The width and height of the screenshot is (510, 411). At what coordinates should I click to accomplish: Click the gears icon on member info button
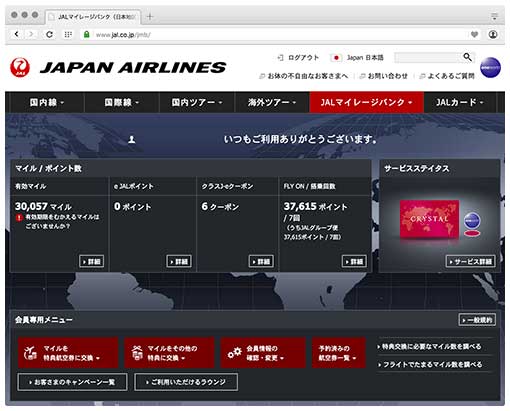(234, 353)
